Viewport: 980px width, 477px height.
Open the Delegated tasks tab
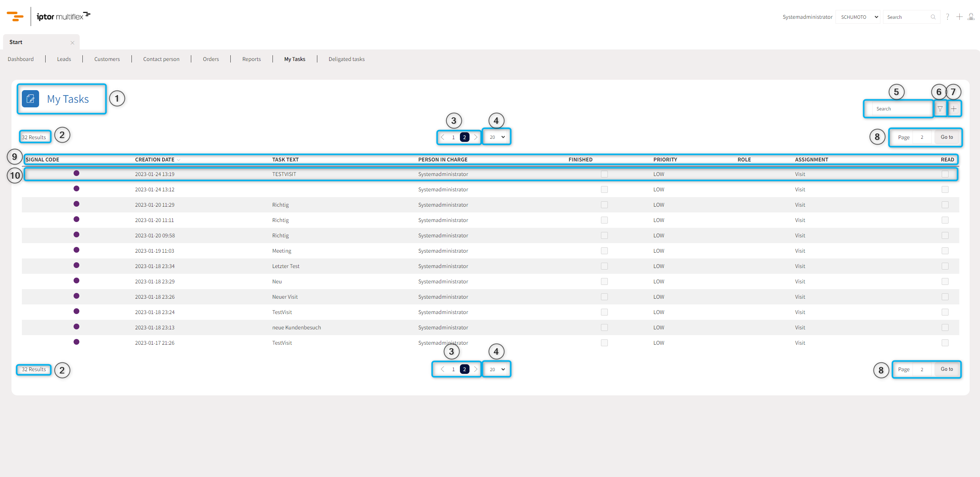346,59
